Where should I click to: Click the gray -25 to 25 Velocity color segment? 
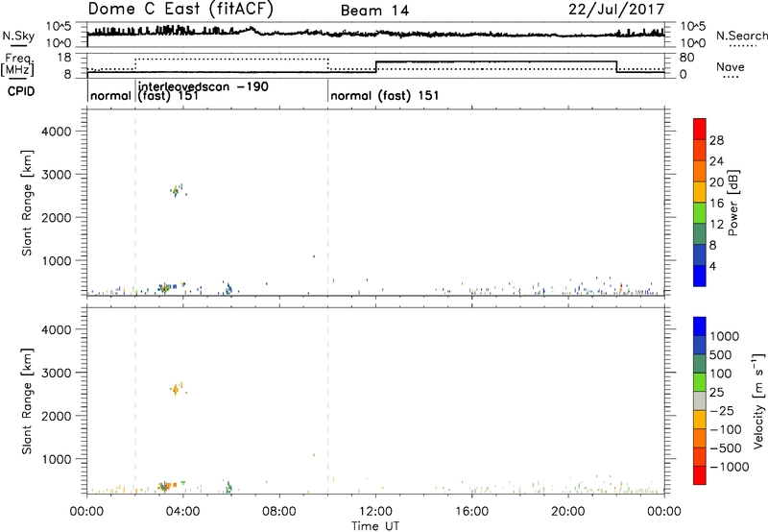point(700,400)
